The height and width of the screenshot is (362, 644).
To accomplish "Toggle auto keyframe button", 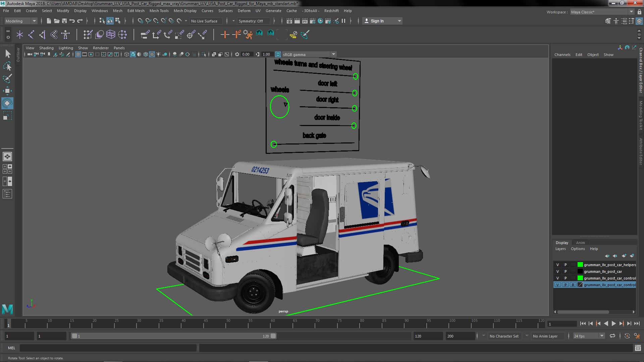I will click(627, 336).
